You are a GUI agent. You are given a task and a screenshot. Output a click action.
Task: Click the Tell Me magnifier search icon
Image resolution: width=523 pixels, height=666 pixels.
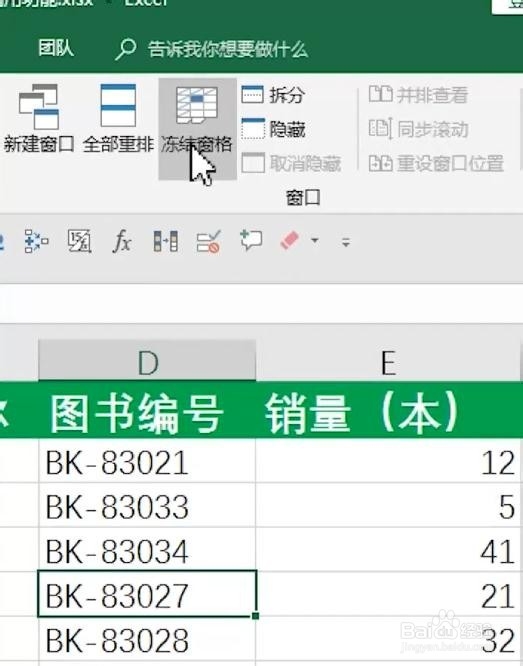pos(125,50)
